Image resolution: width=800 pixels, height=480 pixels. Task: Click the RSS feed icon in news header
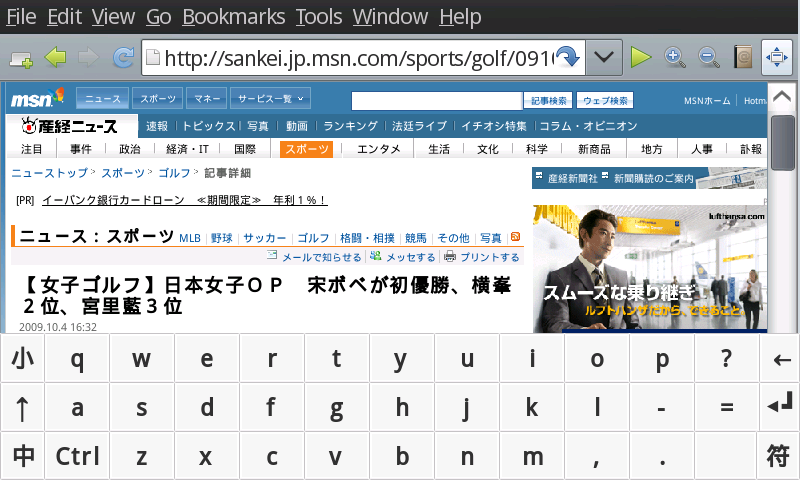point(516,237)
